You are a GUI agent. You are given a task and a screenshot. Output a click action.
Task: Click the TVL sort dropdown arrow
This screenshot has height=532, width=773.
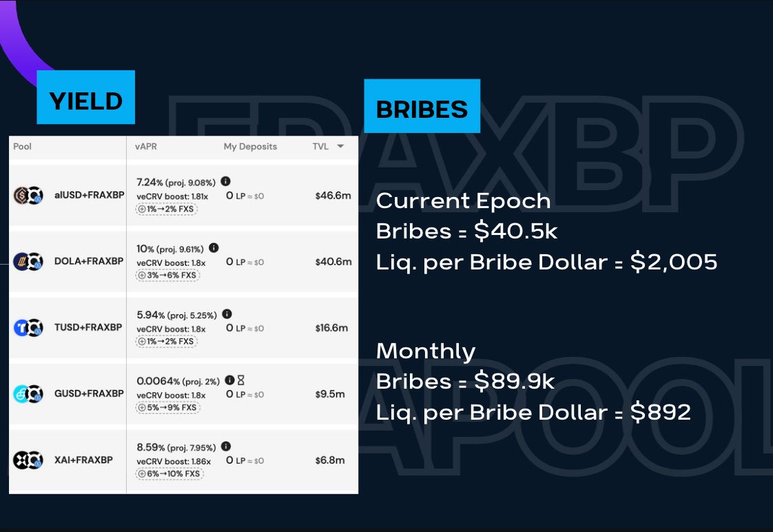point(340,147)
